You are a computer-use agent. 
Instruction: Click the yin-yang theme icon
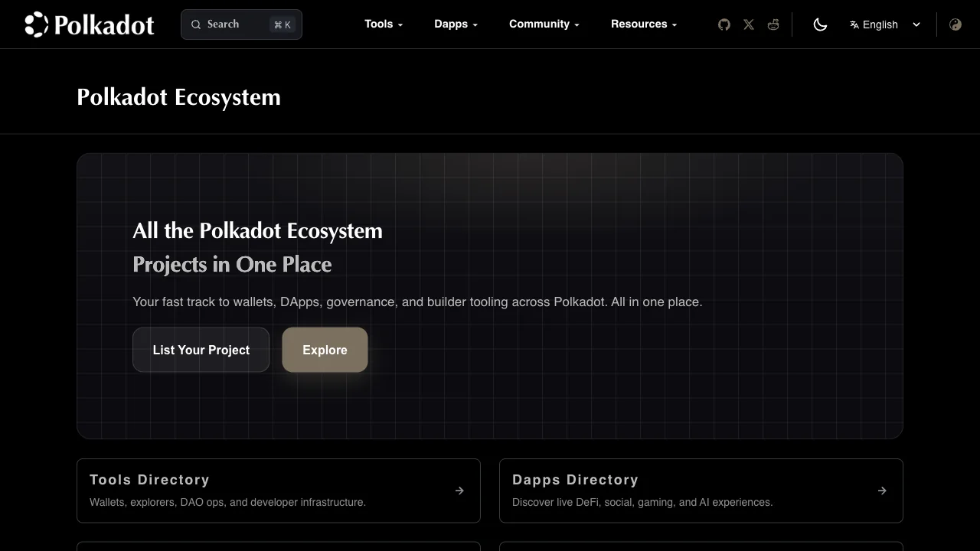coord(955,24)
